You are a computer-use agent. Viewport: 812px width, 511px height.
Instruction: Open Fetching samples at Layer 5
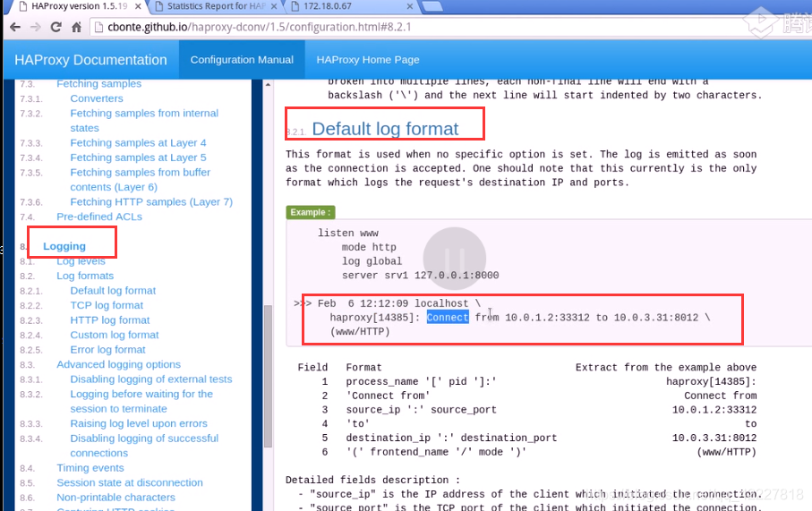(138, 158)
